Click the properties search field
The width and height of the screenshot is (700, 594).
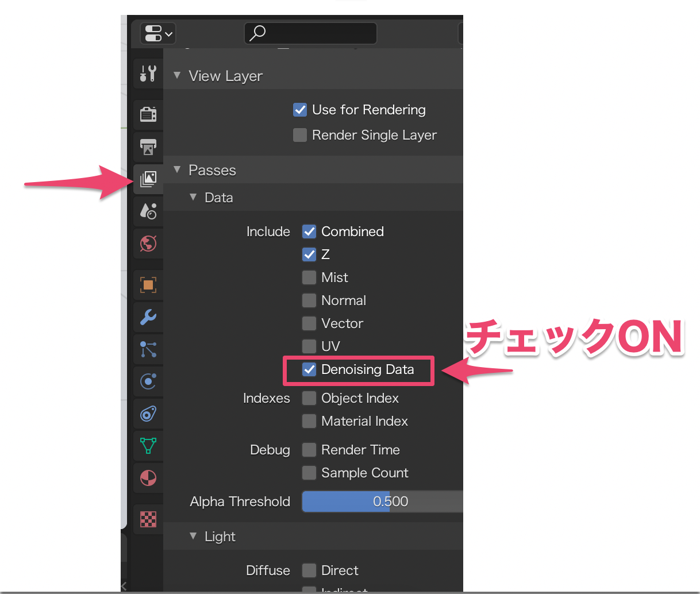point(310,33)
